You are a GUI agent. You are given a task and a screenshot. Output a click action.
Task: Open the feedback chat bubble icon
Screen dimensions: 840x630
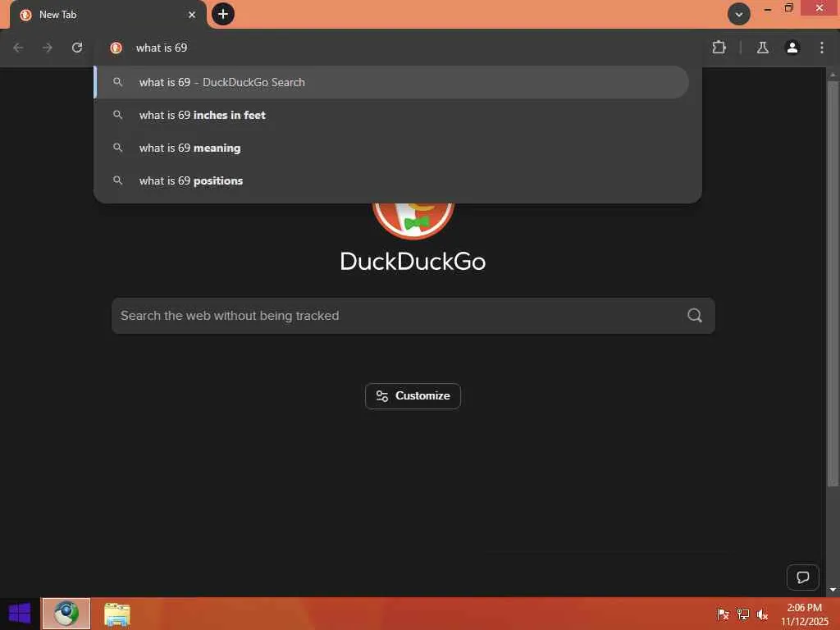[x=802, y=577]
